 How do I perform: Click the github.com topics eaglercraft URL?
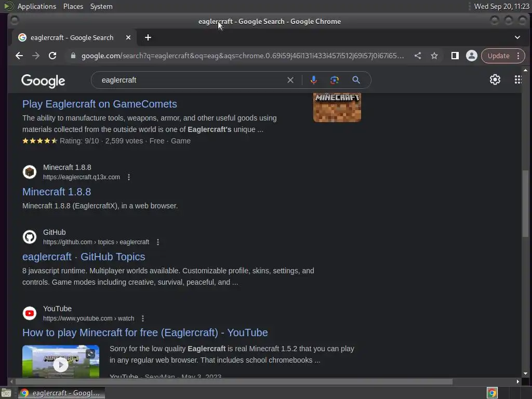(x=96, y=242)
